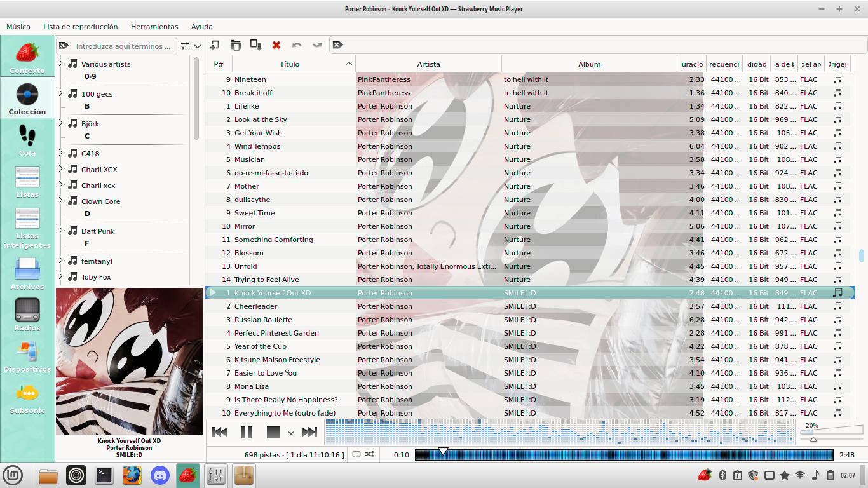The width and height of the screenshot is (868, 488).
Task: Open Discord from the taskbar
Action: (160, 475)
